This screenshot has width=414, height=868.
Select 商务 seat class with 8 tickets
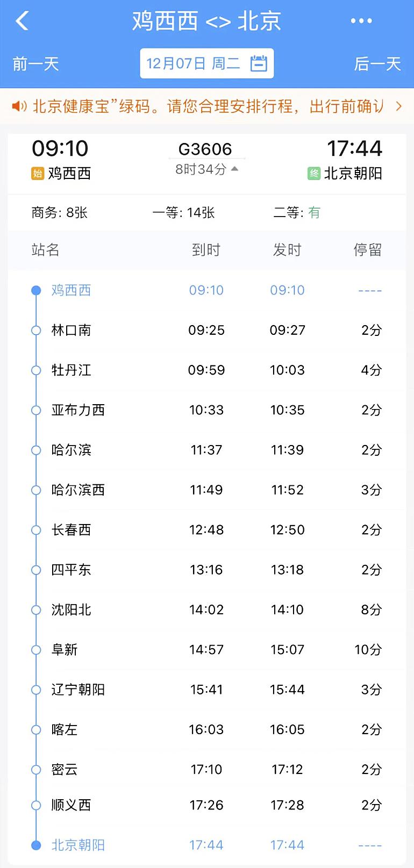[x=59, y=213]
